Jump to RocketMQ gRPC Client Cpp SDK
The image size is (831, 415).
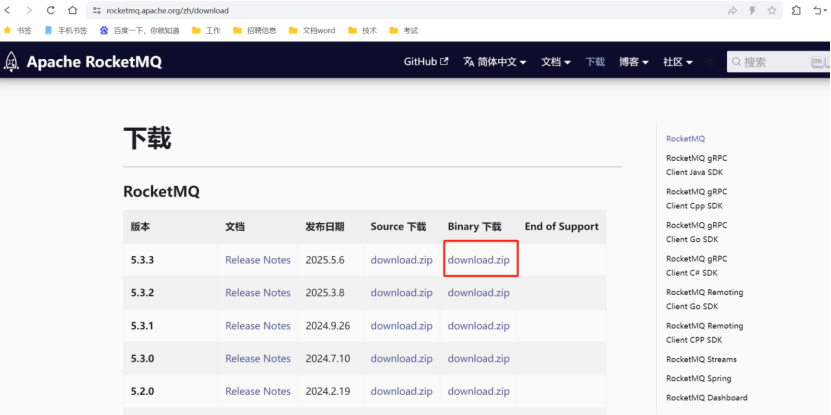click(x=696, y=199)
